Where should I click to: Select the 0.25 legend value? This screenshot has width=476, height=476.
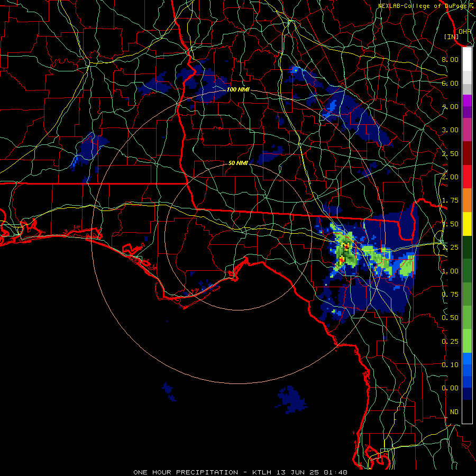(450, 342)
